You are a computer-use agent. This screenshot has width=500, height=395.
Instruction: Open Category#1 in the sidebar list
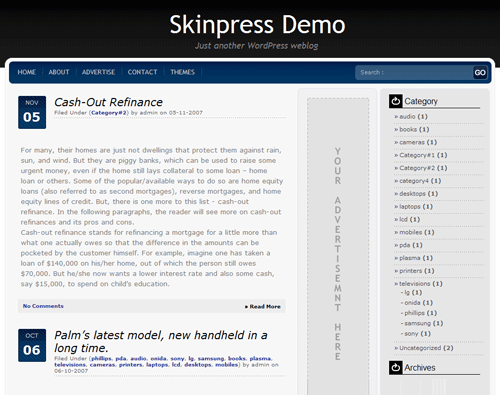[417, 155]
